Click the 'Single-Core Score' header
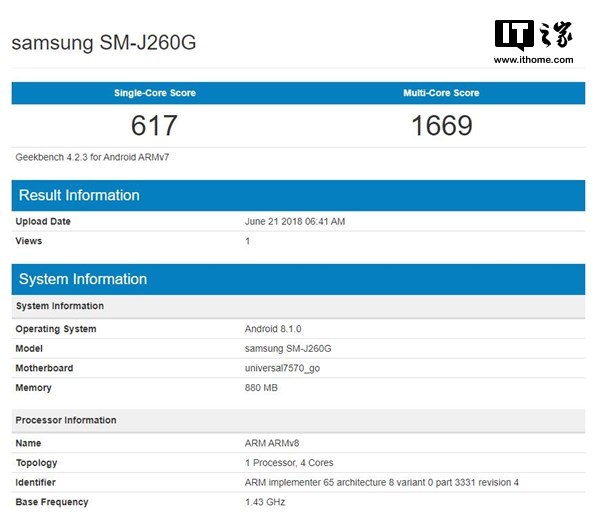 pyautogui.click(x=155, y=93)
